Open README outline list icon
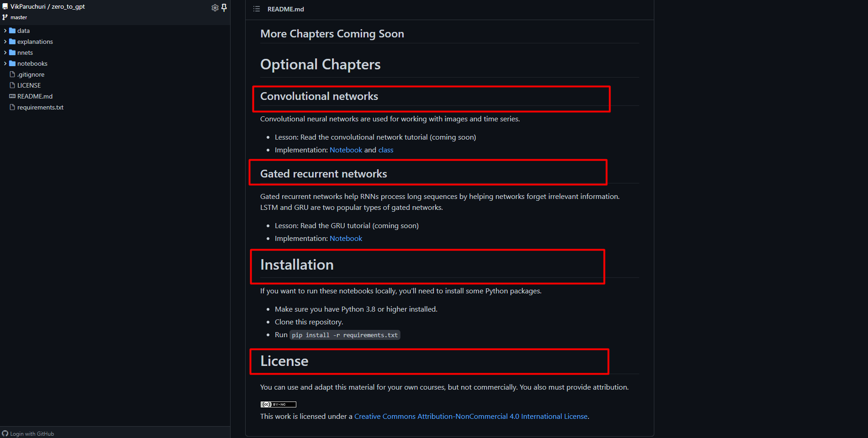Screen dimensions: 868x438 point(257,9)
